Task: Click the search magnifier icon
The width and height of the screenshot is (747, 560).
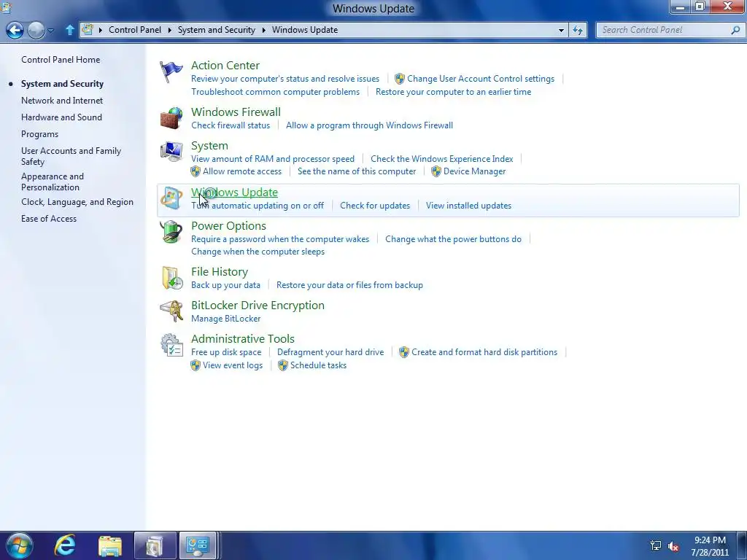Action: tap(735, 30)
